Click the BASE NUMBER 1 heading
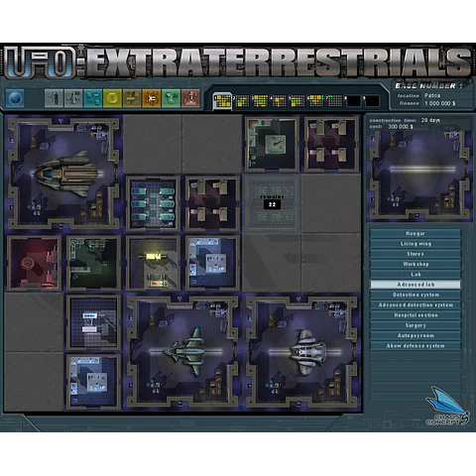 (428, 86)
